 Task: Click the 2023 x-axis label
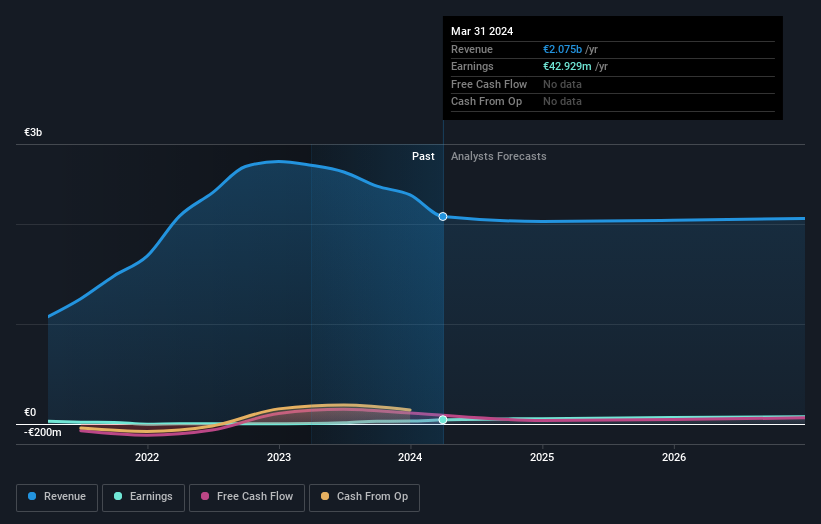(279, 458)
